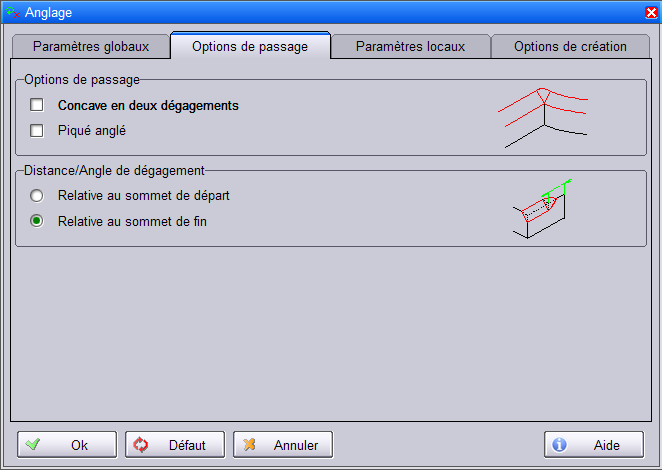The height and width of the screenshot is (470, 662).
Task: Click the orange cross Annuler icon
Action: [250, 444]
